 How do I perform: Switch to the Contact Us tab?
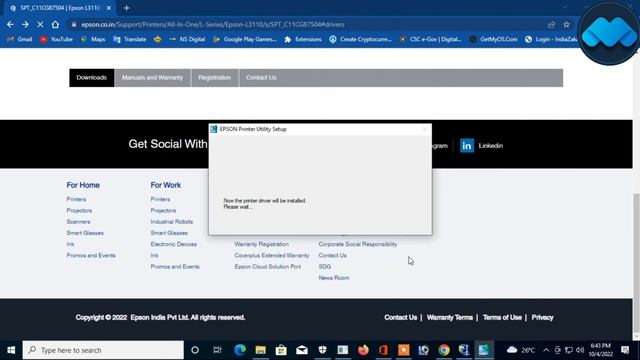coord(261,78)
